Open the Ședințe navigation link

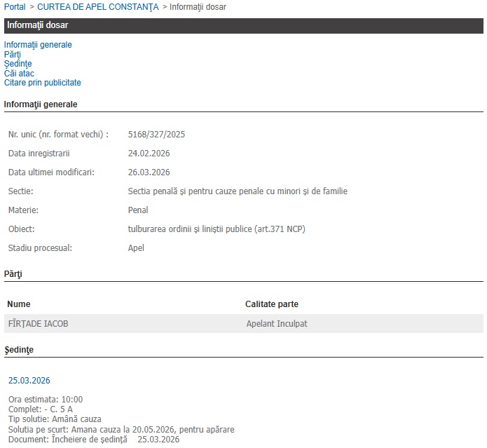pyautogui.click(x=18, y=64)
